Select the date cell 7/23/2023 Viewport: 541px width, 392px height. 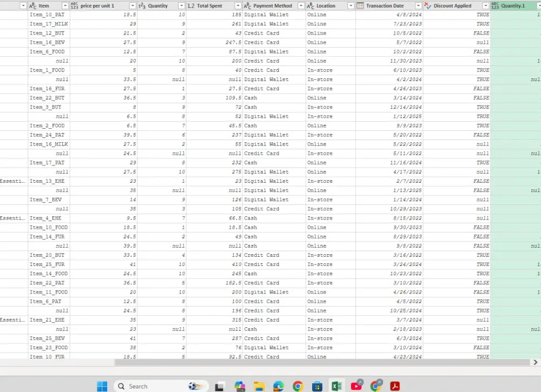point(389,24)
